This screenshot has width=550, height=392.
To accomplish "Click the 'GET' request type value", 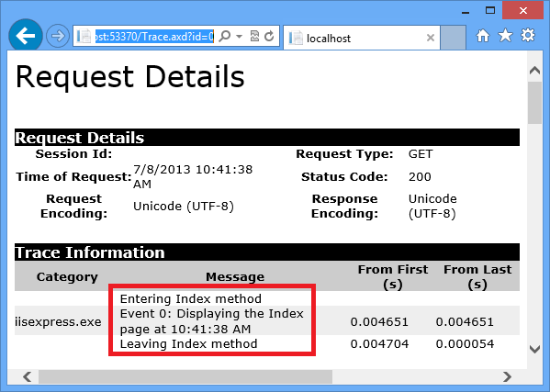I will coord(421,154).
